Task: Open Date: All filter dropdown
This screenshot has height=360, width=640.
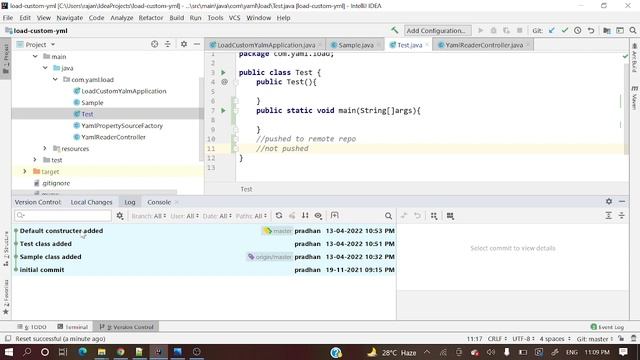Action: (x=217, y=216)
